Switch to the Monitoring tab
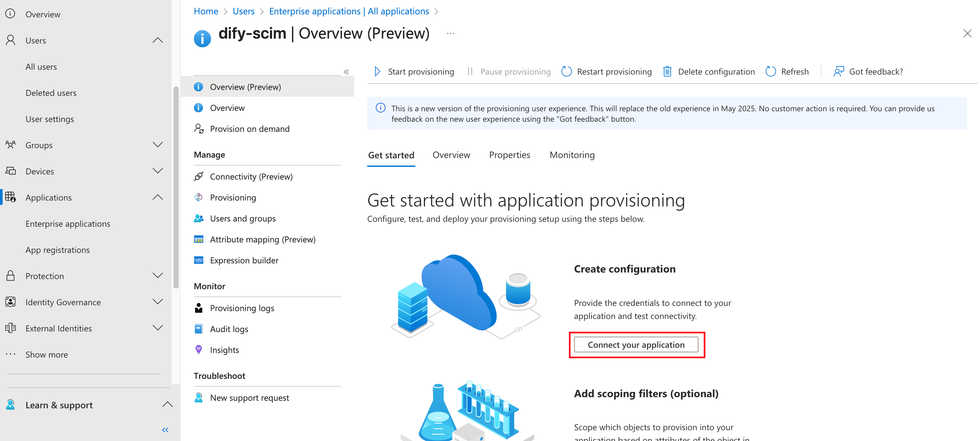Image resolution: width=980 pixels, height=441 pixels. click(x=572, y=155)
